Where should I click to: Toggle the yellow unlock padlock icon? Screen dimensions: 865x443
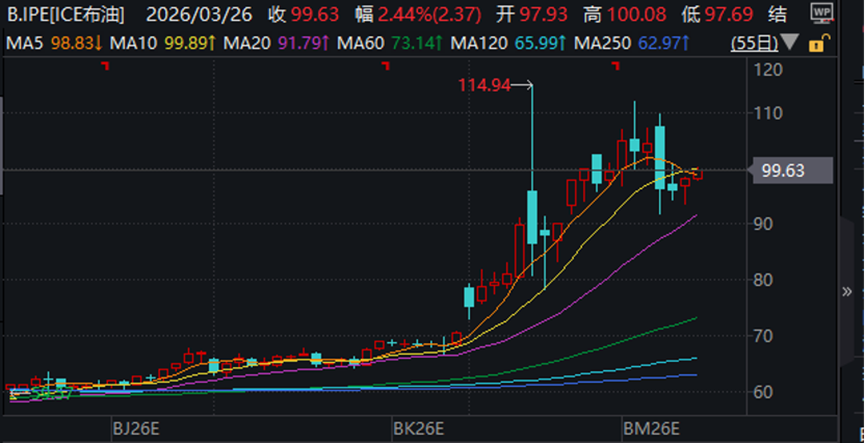817,43
